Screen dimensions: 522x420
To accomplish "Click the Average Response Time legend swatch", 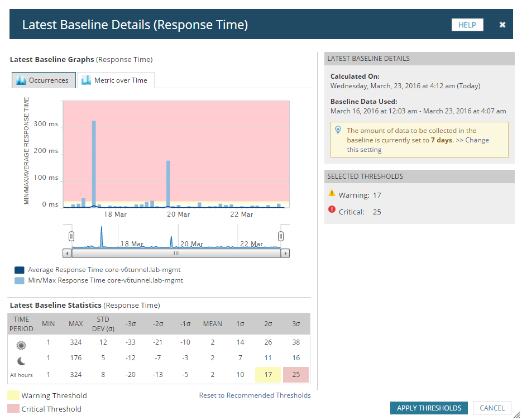I will click(x=19, y=270).
